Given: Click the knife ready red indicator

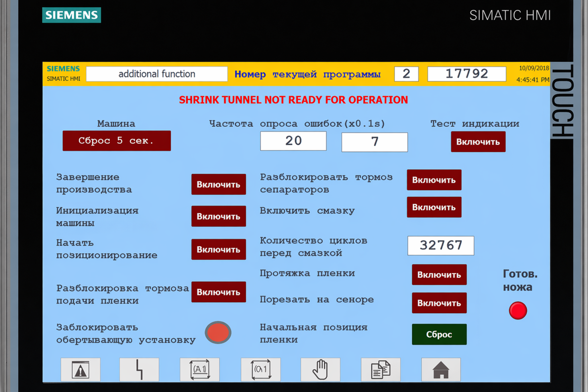Looking at the screenshot, I should (518, 311).
